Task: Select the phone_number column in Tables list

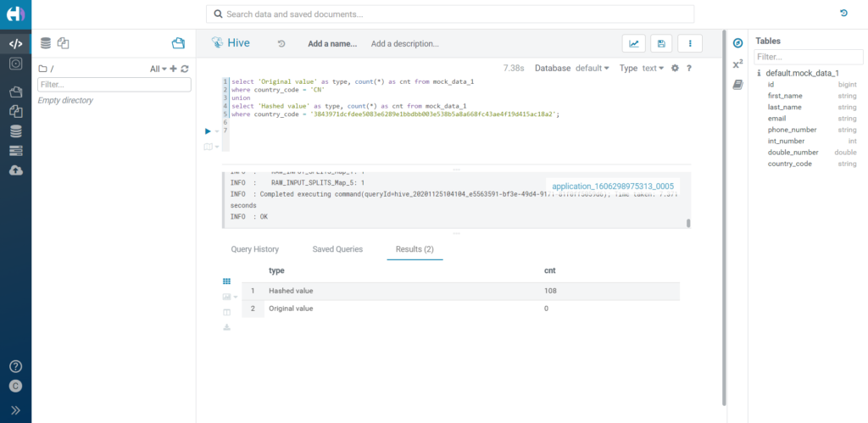Action: [x=793, y=130]
